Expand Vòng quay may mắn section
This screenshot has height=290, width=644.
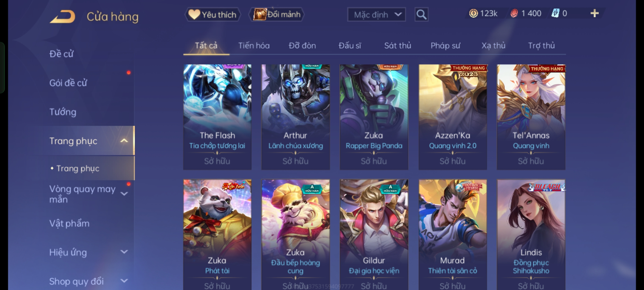click(x=124, y=194)
